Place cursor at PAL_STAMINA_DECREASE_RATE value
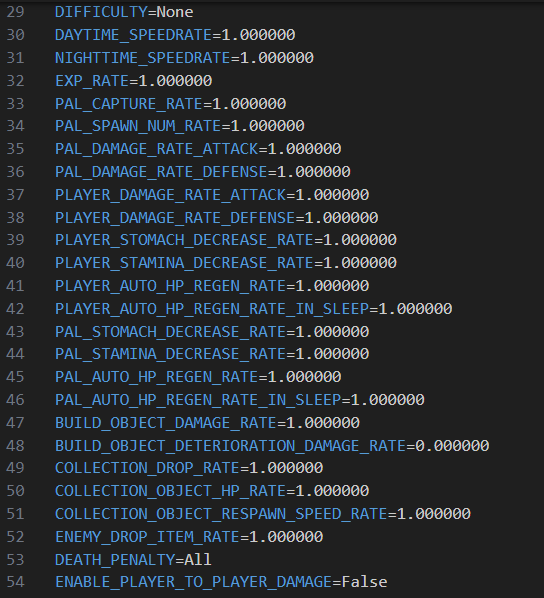The height and width of the screenshot is (598, 544). pyautogui.click(x=332, y=354)
